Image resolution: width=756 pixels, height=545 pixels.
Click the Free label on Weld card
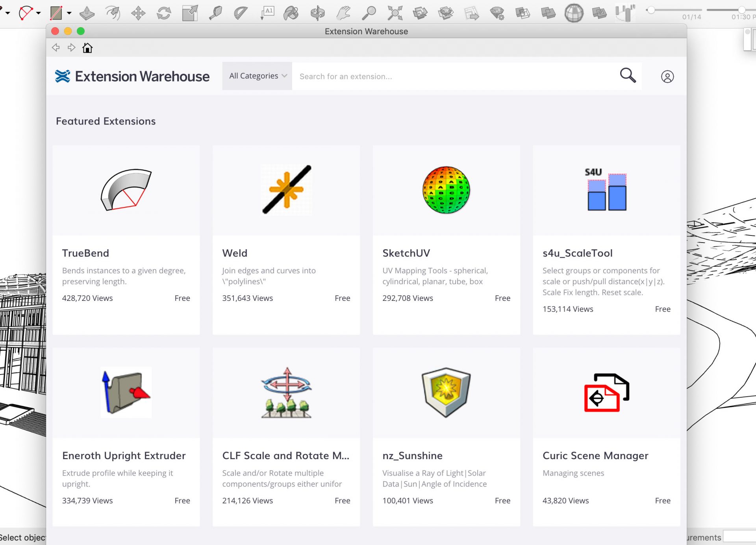point(342,298)
